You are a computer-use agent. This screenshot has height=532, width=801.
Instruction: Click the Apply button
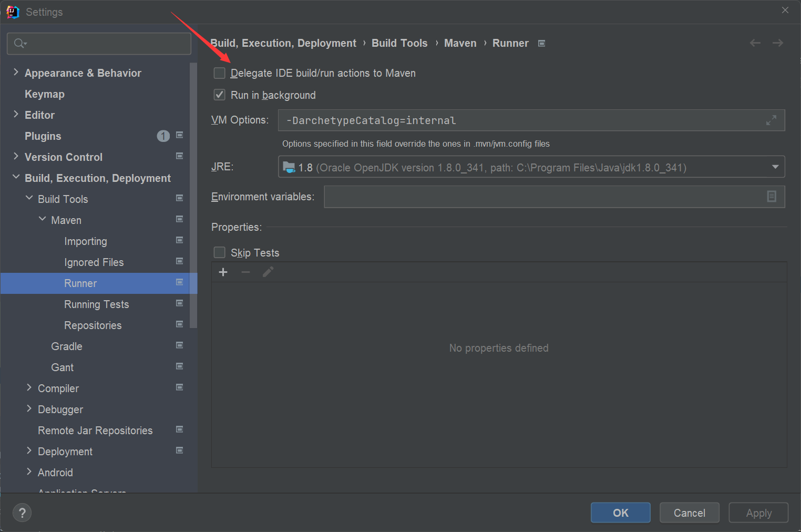pos(759,513)
